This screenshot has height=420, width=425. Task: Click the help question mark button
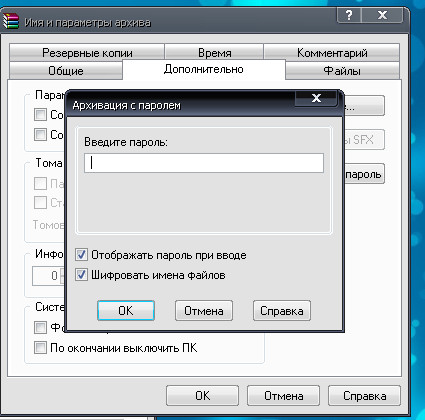pos(349,15)
